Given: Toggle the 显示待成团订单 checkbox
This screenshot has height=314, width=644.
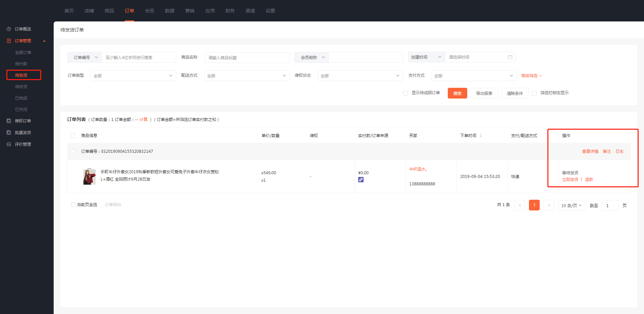Looking at the screenshot, I should pos(406,93).
